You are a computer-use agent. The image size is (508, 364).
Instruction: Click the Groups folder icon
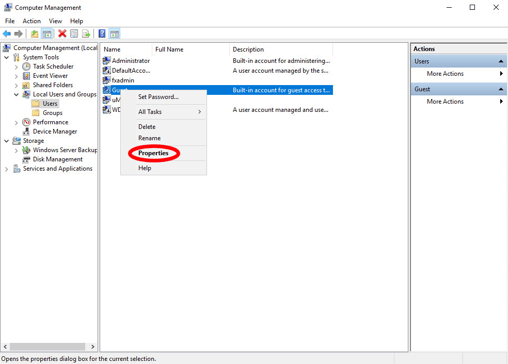36,113
